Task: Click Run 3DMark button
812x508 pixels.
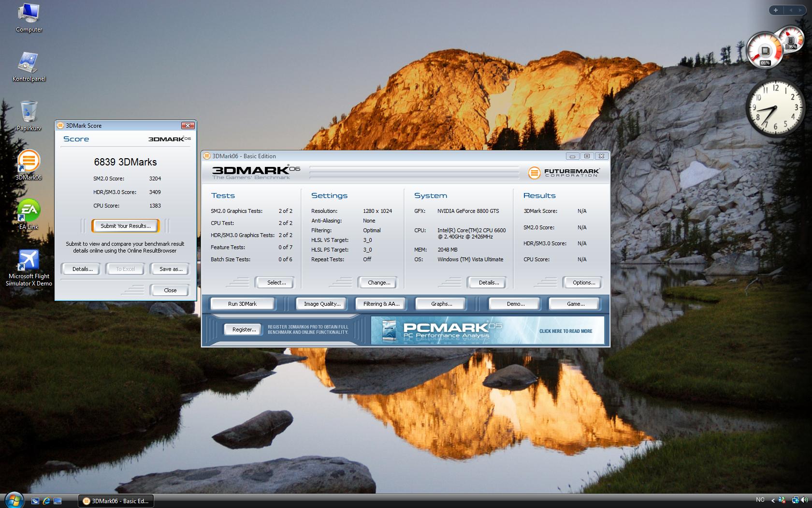Action: (x=242, y=304)
